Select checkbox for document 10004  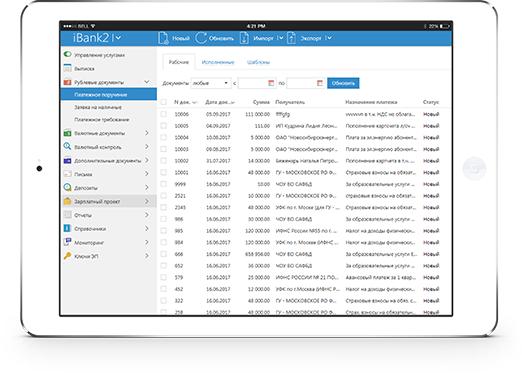point(164,137)
